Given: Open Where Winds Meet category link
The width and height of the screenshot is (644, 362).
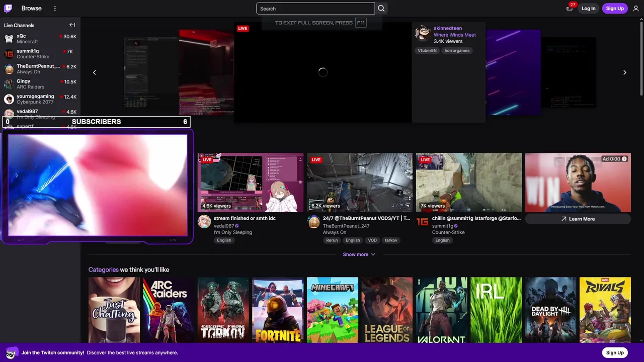Looking at the screenshot, I should click(x=455, y=35).
